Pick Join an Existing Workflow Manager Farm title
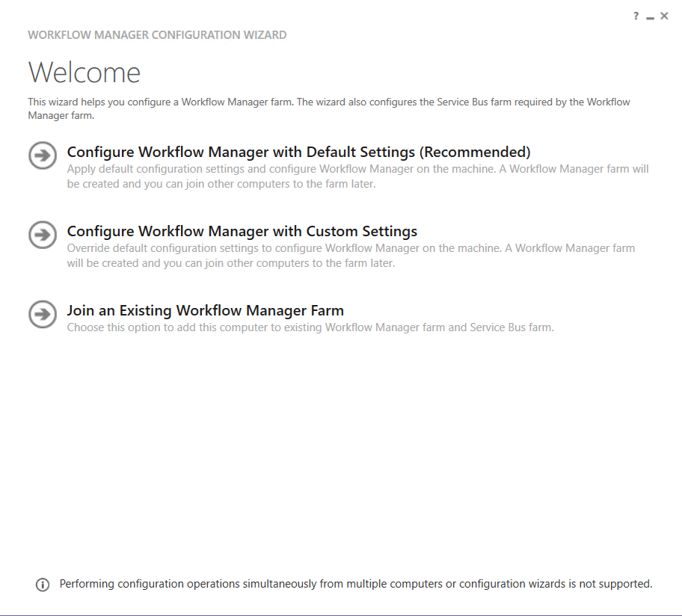Viewport: 682px width, 616px height. (205, 310)
